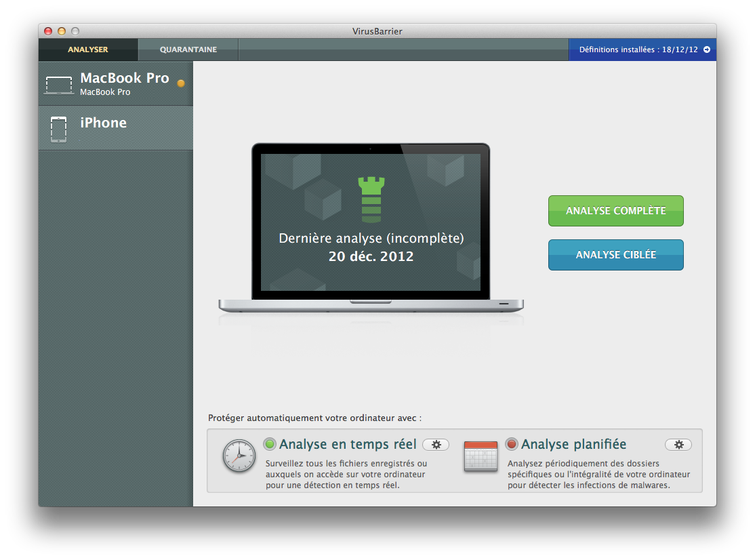Click the MacBook laptop icon in sidebar
755x560 pixels.
pos(59,85)
